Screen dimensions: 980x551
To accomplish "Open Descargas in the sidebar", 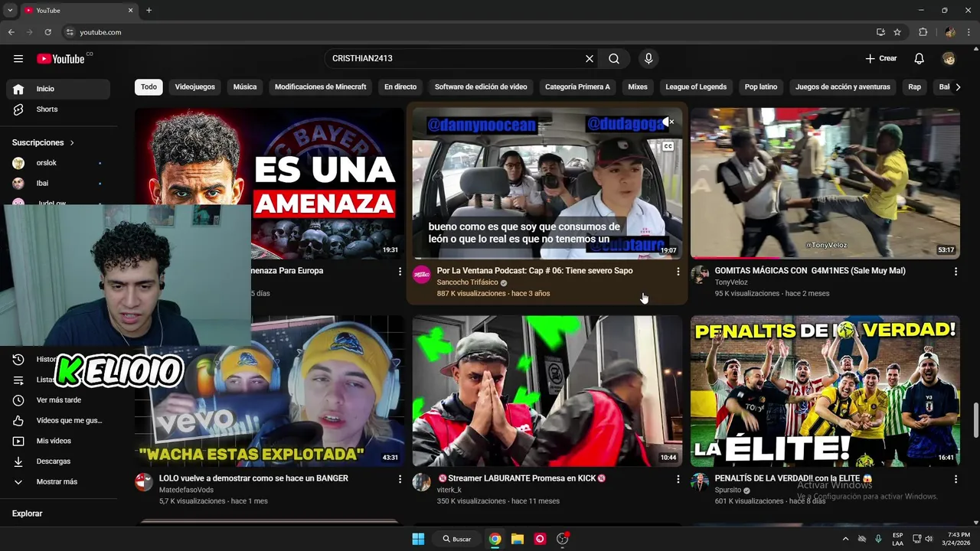I will tap(58, 461).
